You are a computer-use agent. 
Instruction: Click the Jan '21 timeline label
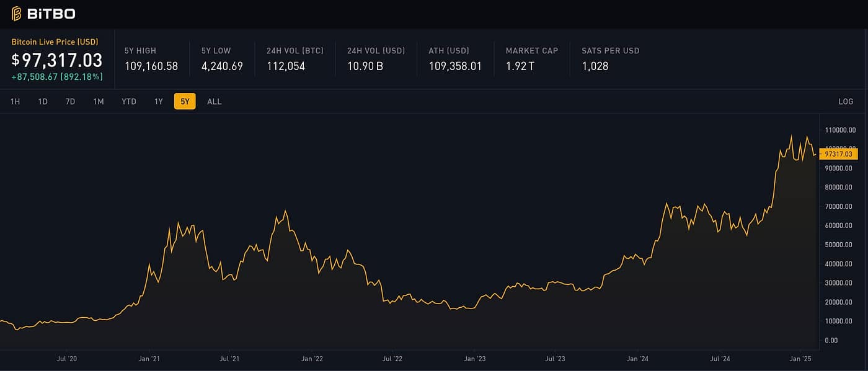[149, 359]
